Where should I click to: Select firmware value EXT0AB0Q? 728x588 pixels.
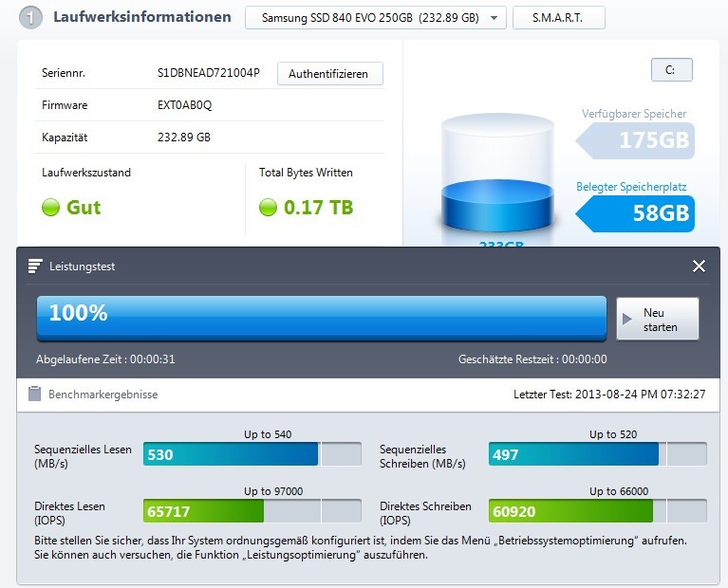pyautogui.click(x=185, y=105)
